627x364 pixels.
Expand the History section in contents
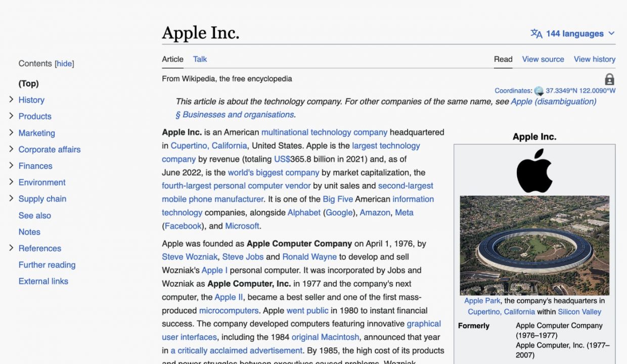pyautogui.click(x=11, y=100)
